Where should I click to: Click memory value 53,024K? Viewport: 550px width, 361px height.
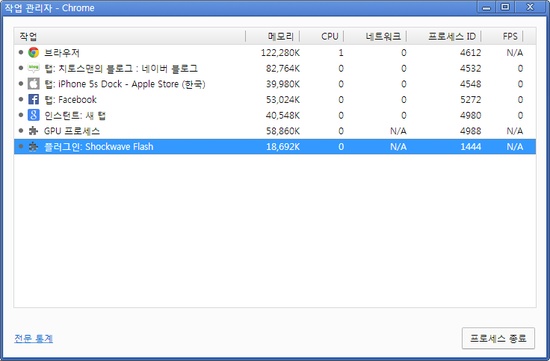point(283,100)
